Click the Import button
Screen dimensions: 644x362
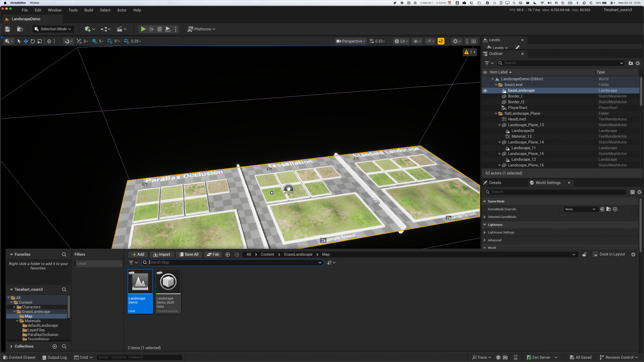point(162,255)
